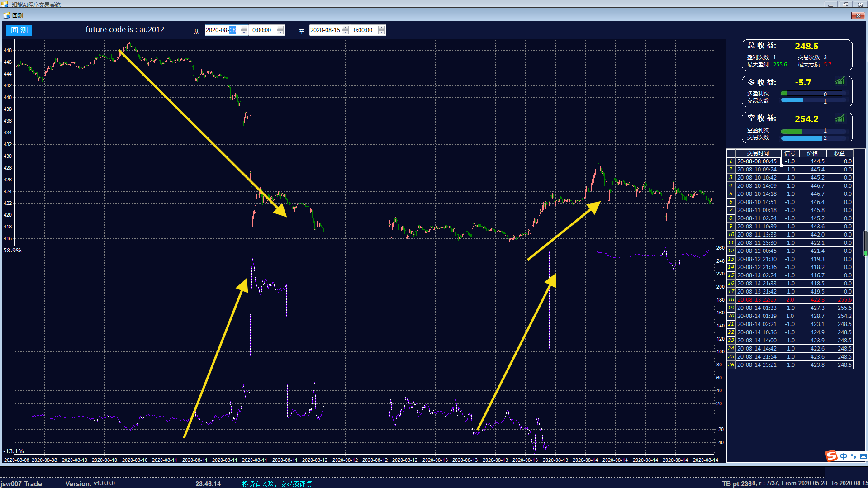868x488 pixels.
Task: Click signal cell 1.0 in row 20
Action: tap(790, 316)
